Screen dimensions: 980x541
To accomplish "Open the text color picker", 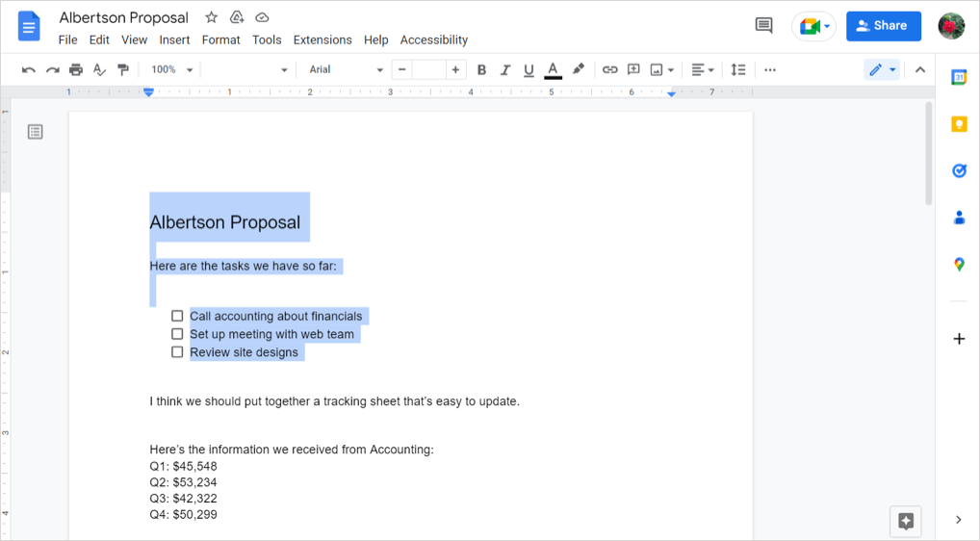I will (x=553, y=69).
